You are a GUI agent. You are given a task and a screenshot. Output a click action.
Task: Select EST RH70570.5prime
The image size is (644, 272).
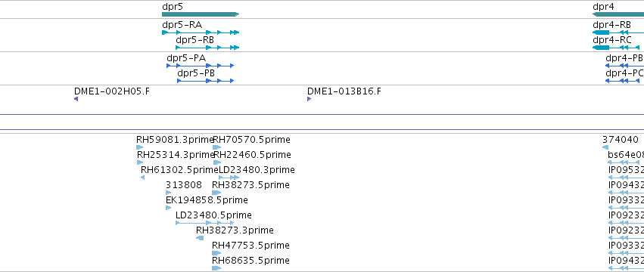pos(217,147)
